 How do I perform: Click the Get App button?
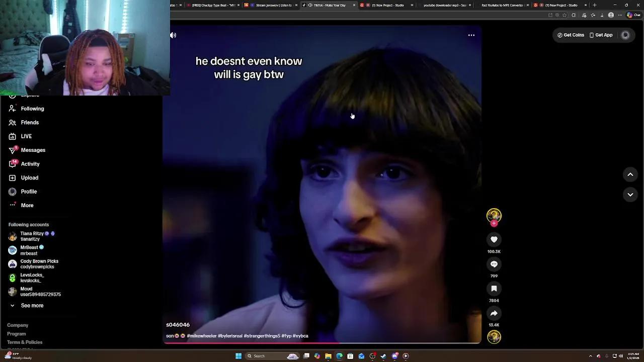pyautogui.click(x=601, y=35)
